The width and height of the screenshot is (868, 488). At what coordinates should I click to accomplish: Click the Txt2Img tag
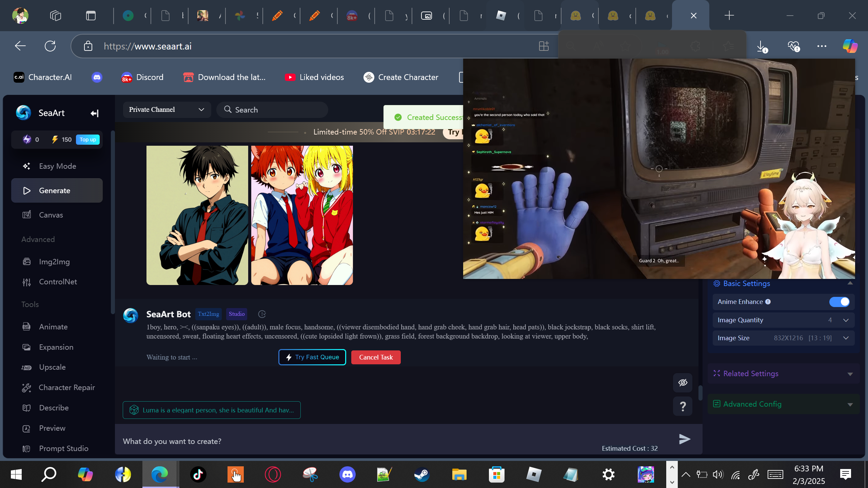tap(209, 314)
